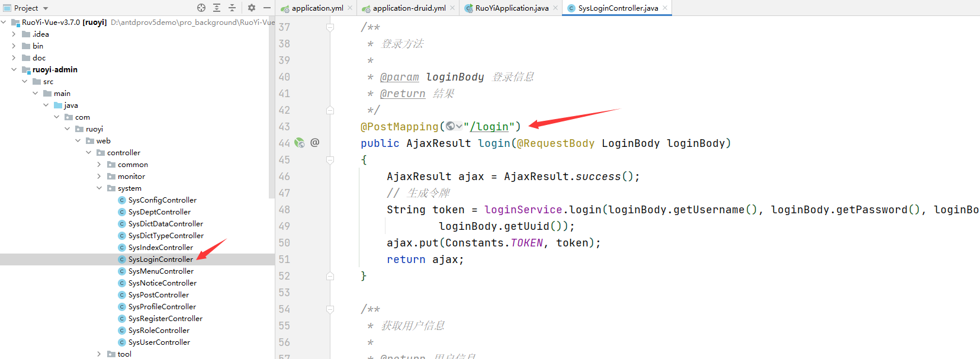Click the AjaxResult return type on line 44
The image size is (980, 359).
coord(438,143)
